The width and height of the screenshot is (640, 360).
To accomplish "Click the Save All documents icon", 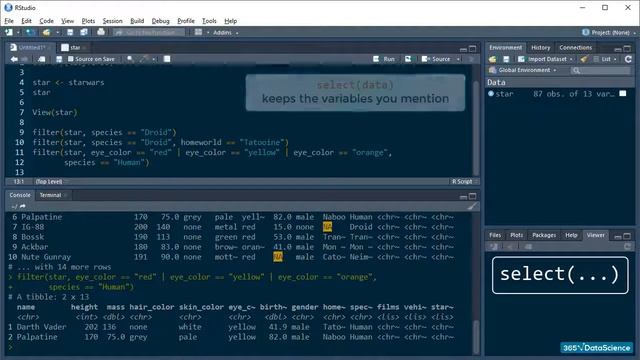I will tap(84, 32).
